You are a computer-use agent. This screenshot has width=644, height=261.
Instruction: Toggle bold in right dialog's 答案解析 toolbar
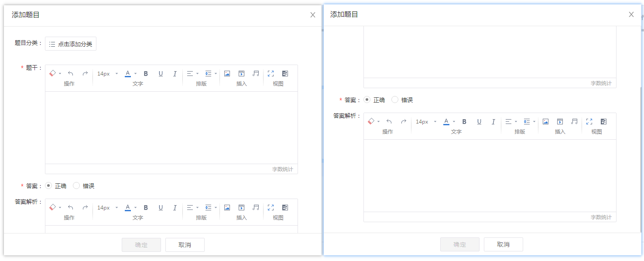[465, 121]
